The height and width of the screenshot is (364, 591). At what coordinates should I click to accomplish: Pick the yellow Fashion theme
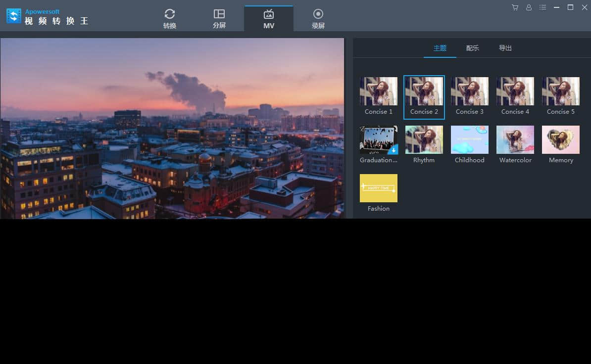click(x=379, y=188)
